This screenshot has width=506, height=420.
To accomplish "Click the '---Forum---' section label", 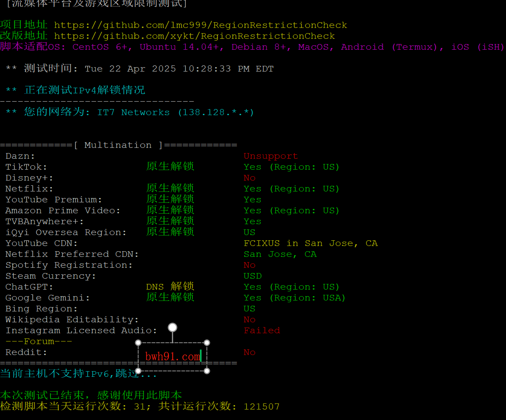I will tap(39, 341).
